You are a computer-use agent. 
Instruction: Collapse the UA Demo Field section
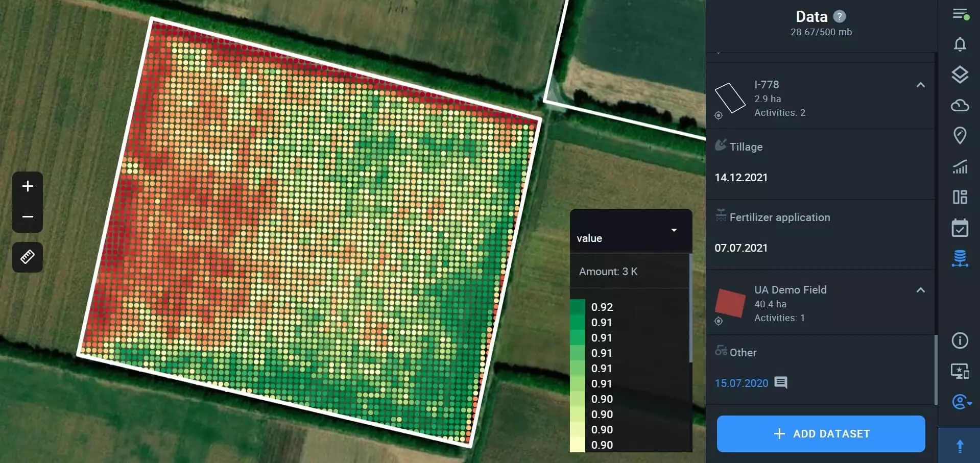pyautogui.click(x=920, y=290)
